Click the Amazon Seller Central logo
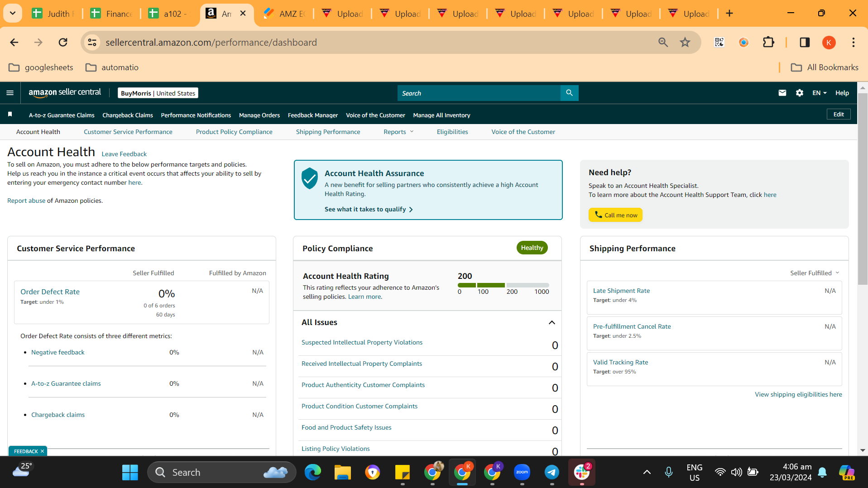The height and width of the screenshot is (488, 868). pos(65,92)
